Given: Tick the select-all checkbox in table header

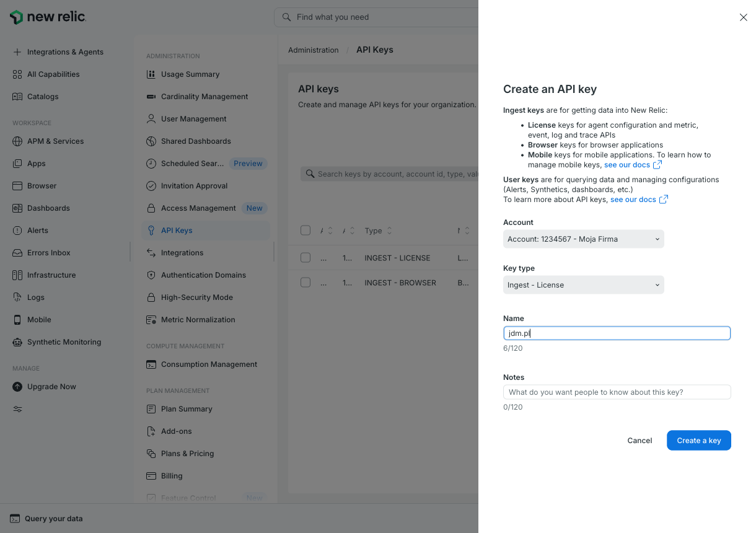Looking at the screenshot, I should coord(305,231).
